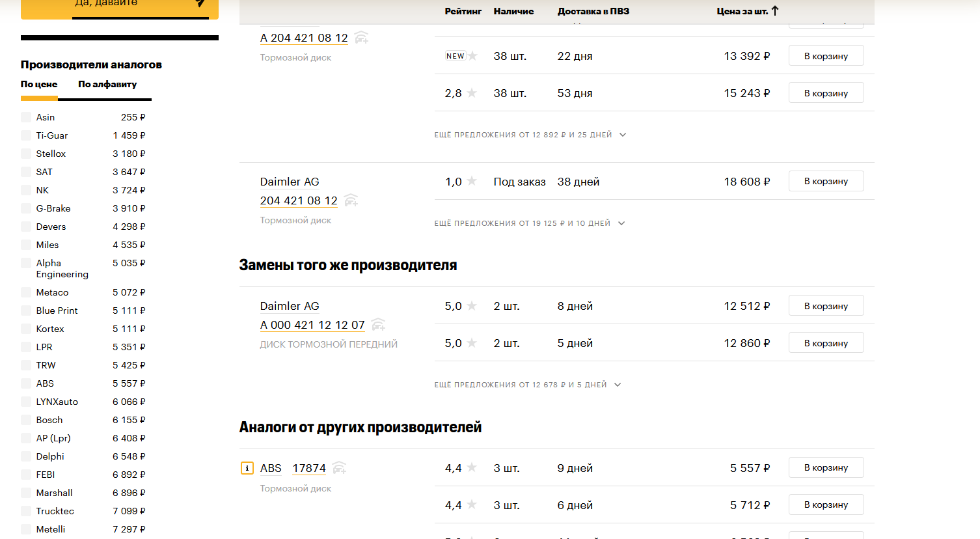Open part link A 000 421 12 12 07

pos(312,325)
